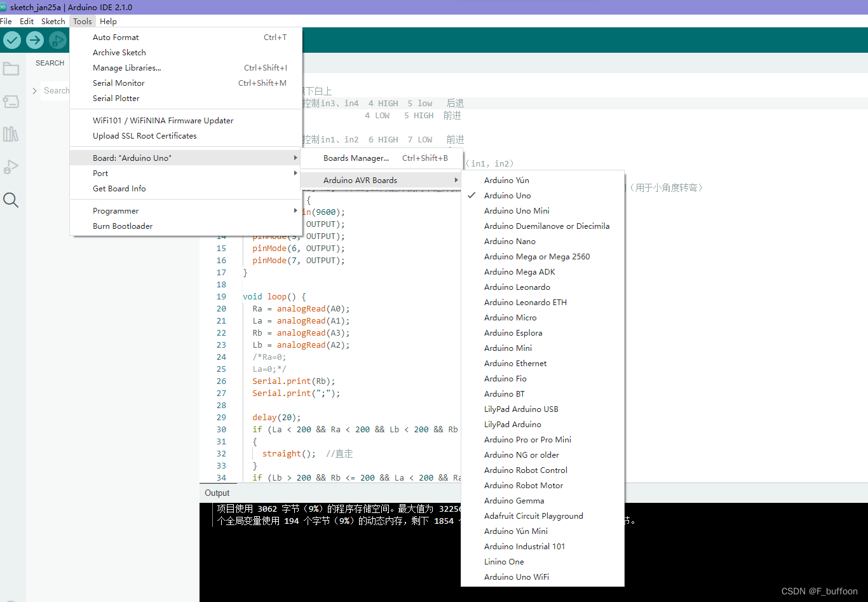
Task: Expand the Arduino AVR Boards submenu
Action: click(x=382, y=180)
